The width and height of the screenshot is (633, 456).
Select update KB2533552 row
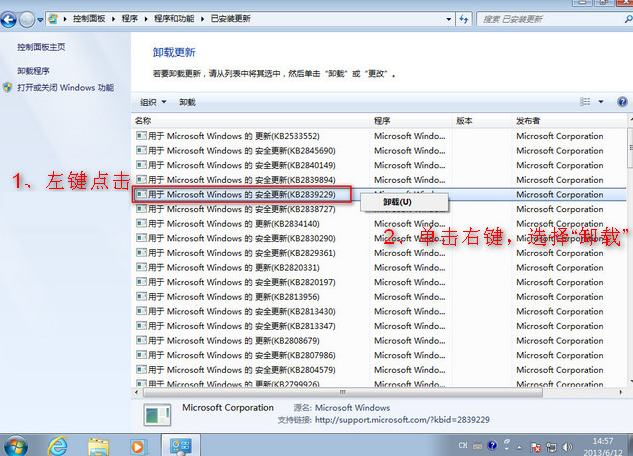[379, 136]
